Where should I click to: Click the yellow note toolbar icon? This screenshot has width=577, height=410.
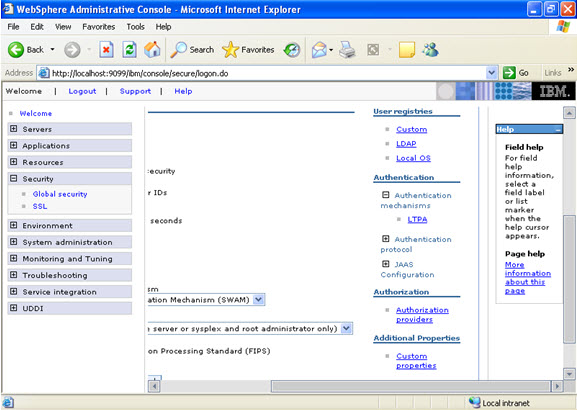tap(407, 50)
